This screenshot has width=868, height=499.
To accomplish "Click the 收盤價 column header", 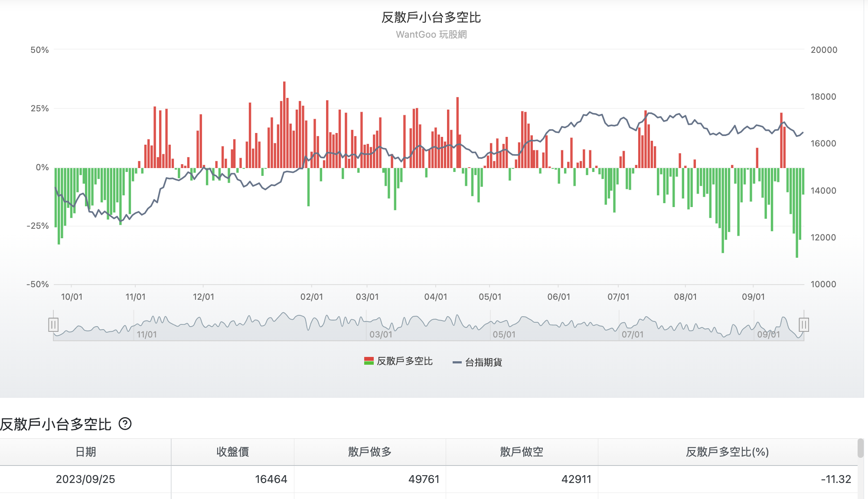I will (x=232, y=452).
